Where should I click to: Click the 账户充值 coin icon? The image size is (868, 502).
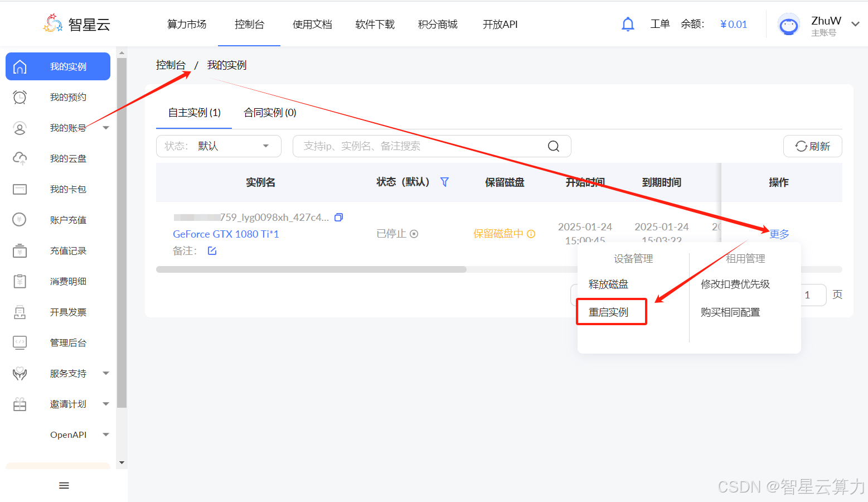tap(20, 220)
